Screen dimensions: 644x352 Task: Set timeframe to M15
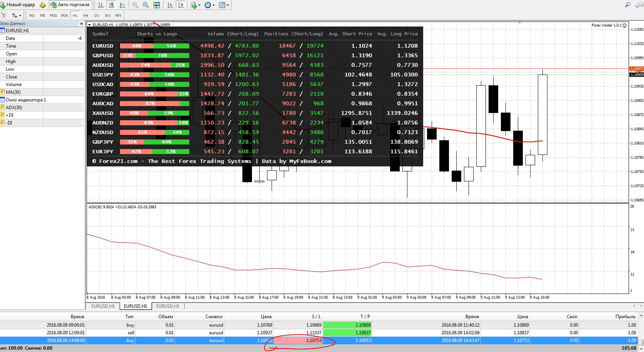(53, 15)
